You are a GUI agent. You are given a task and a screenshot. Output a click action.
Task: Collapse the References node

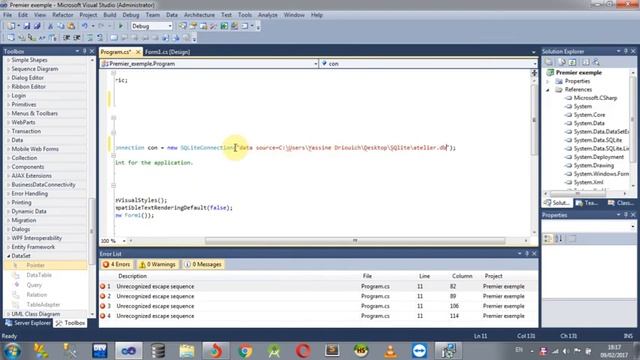tap(548, 90)
